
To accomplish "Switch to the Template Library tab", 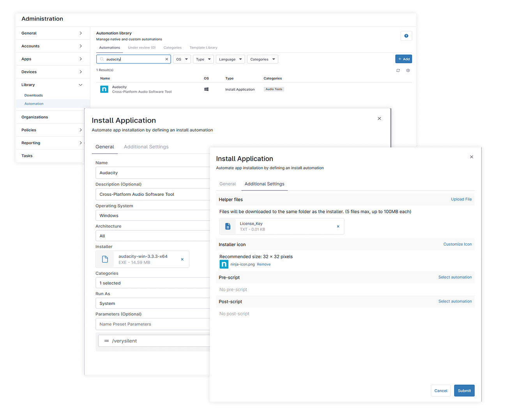I will (203, 47).
